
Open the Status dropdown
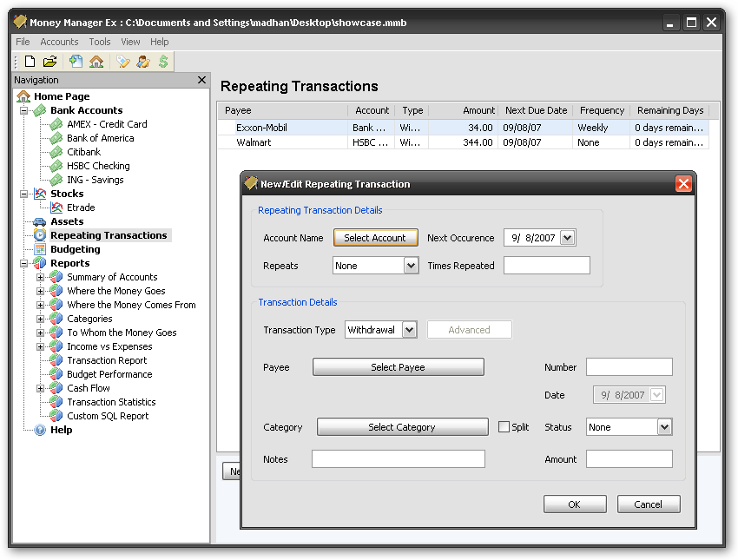664,427
